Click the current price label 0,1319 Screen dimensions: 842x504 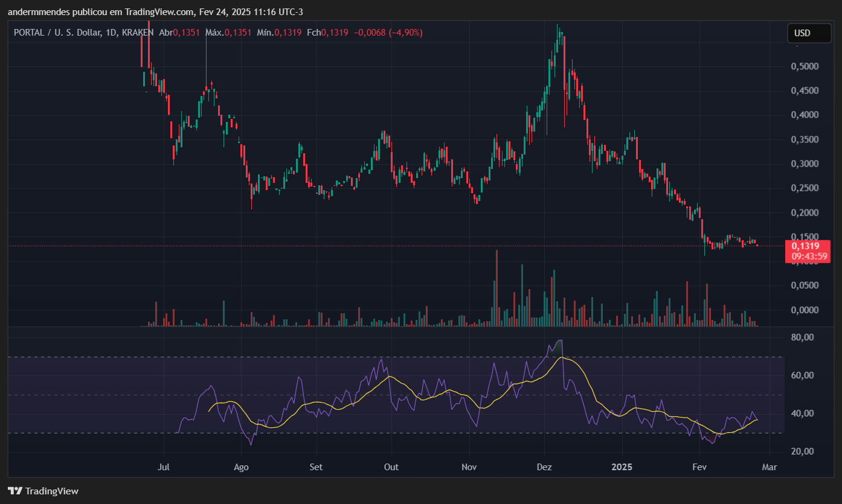(805, 246)
